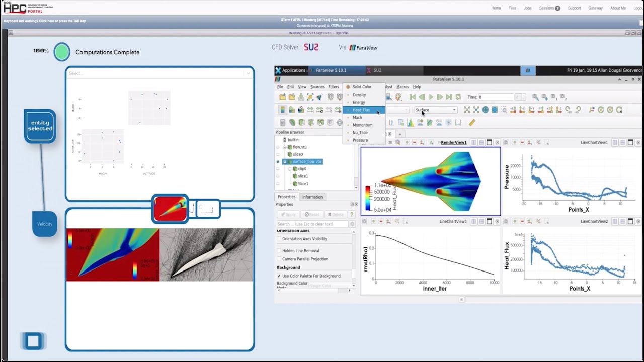Enable Hidden Line Removal checkbox
The height and width of the screenshot is (362, 644).
coord(279,250)
